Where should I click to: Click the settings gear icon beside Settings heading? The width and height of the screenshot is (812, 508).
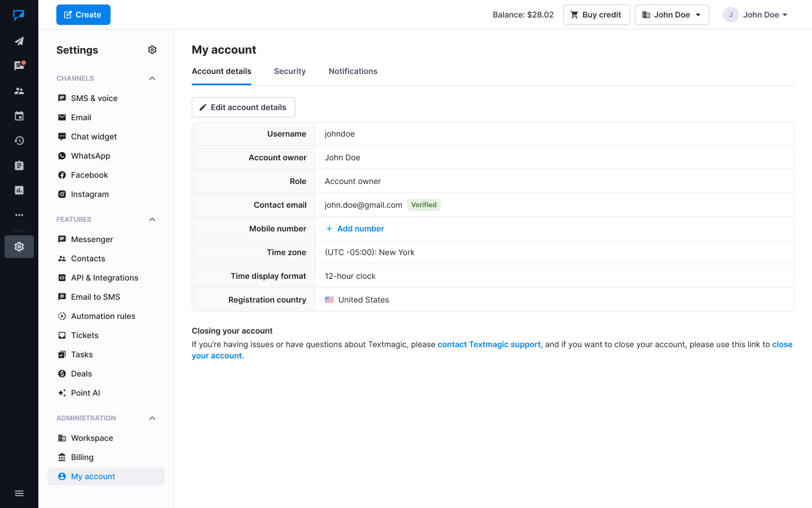click(x=152, y=50)
